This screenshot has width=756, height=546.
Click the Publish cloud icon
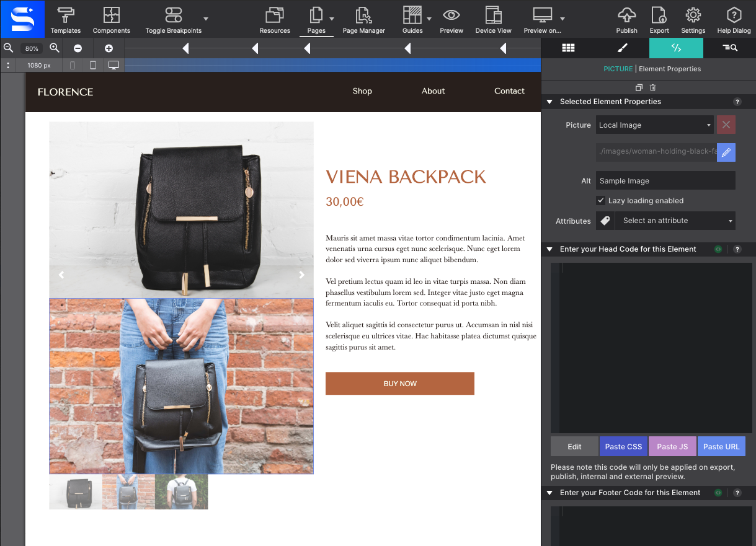(626, 20)
